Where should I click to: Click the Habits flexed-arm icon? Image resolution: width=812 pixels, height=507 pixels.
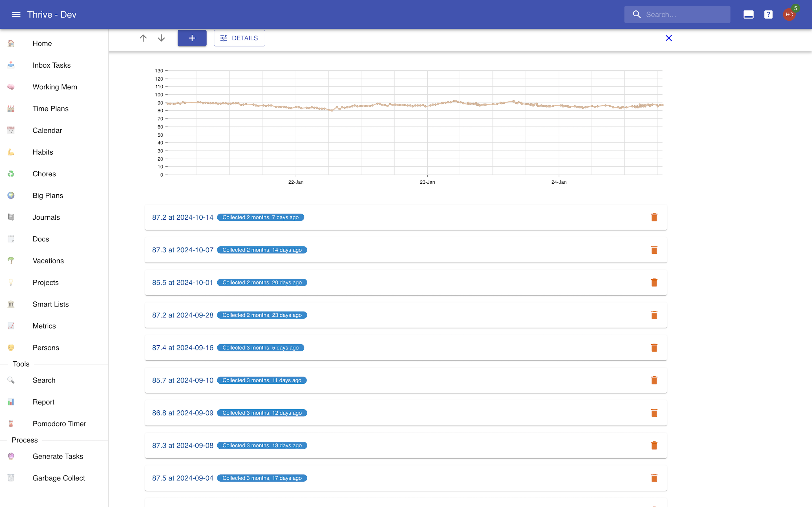11,152
